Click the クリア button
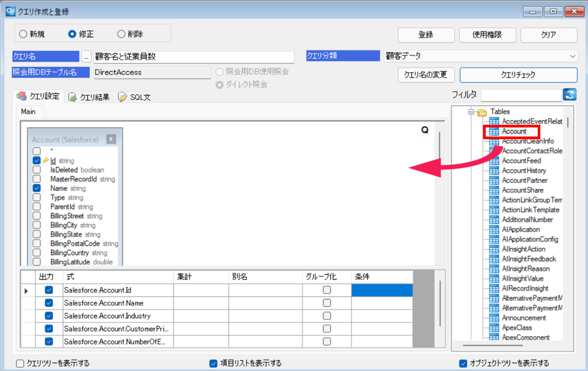This screenshot has height=371, width=588. pos(548,35)
